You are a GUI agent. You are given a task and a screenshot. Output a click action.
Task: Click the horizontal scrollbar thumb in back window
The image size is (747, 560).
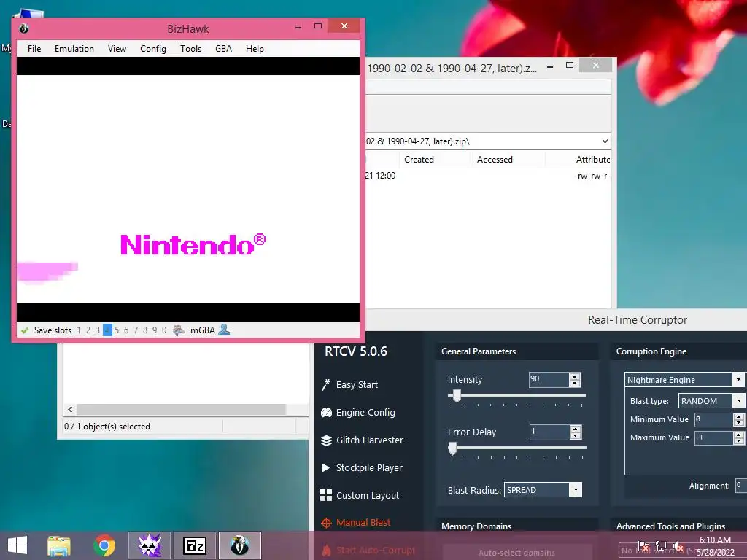pos(181,410)
